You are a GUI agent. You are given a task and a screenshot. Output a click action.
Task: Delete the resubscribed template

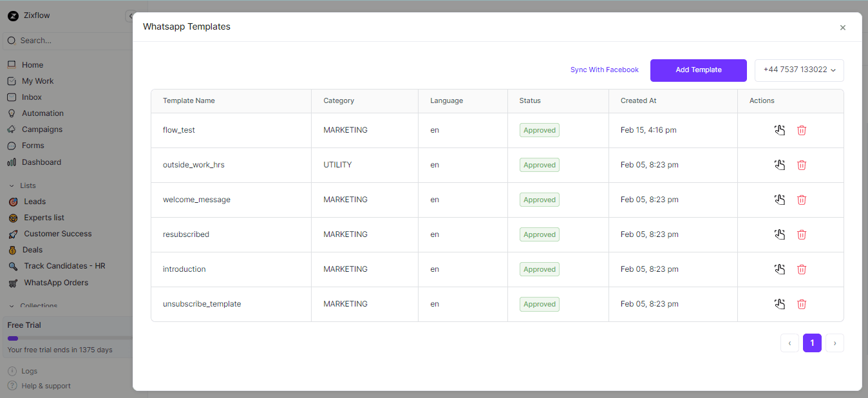tap(802, 234)
